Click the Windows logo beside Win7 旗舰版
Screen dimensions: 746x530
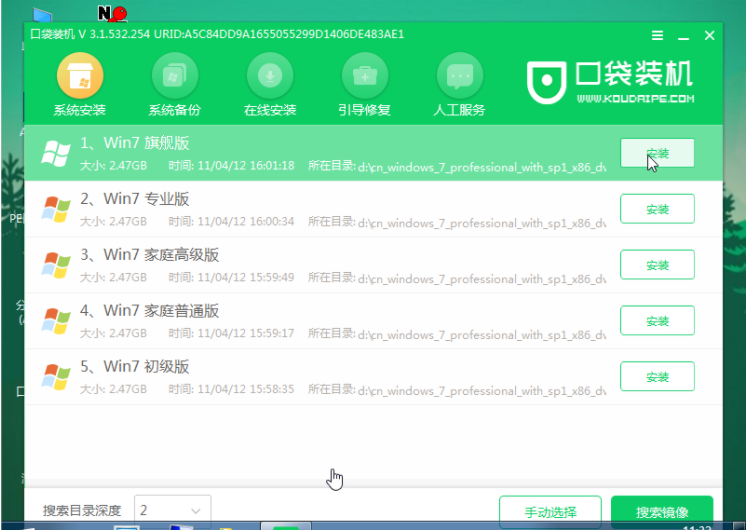(56, 154)
